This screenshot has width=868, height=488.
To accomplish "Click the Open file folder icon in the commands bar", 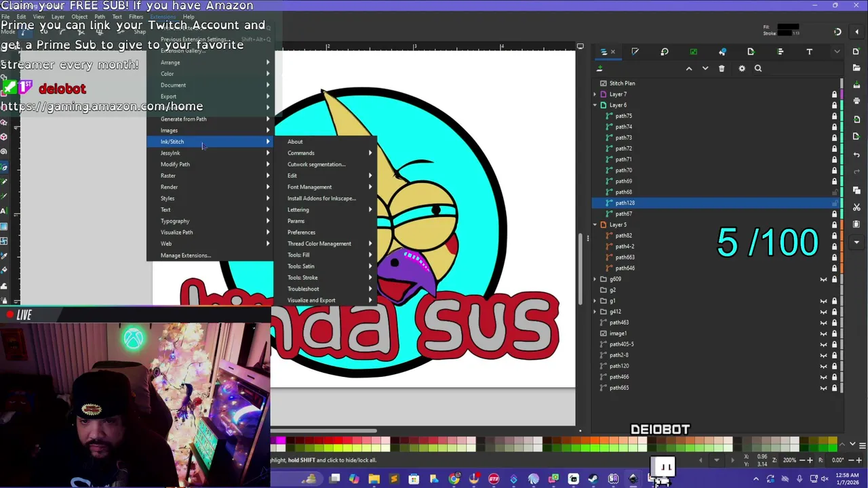I will pyautogui.click(x=856, y=68).
